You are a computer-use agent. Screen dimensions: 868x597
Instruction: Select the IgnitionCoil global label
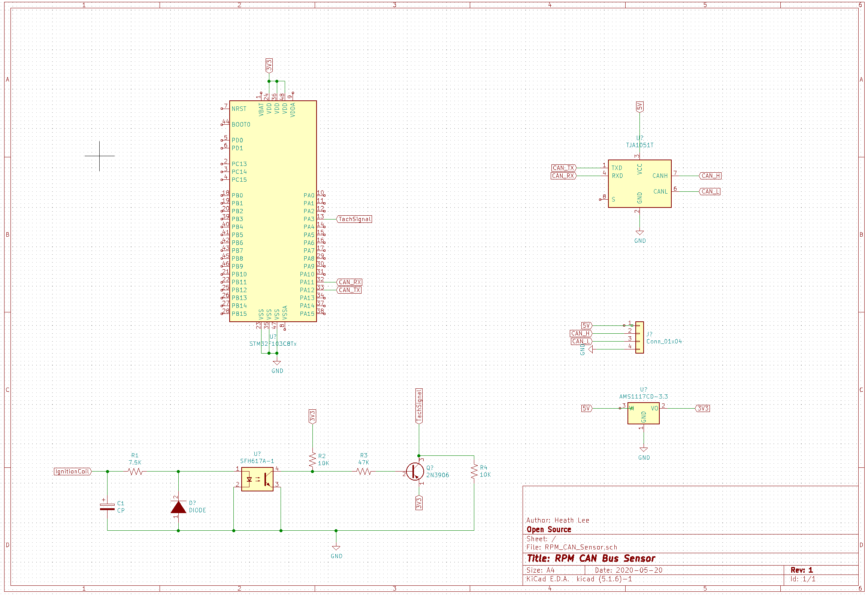tap(73, 472)
